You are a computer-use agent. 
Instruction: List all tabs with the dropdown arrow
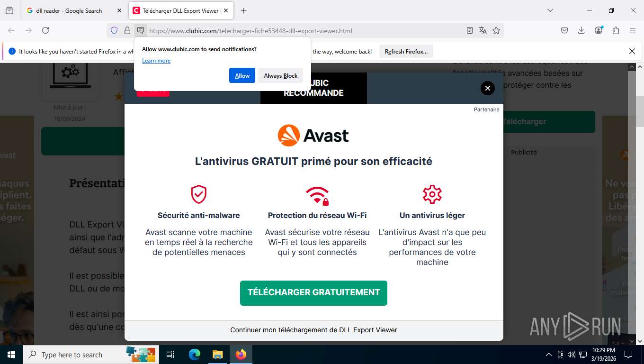(550, 10)
